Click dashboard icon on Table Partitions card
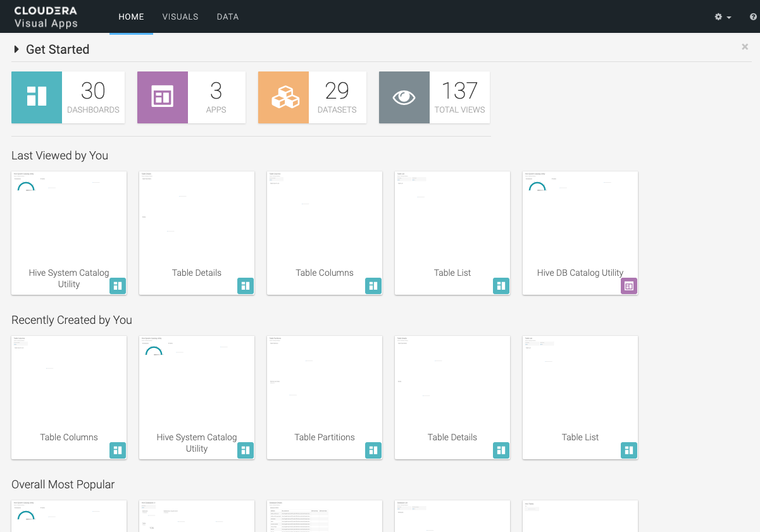Image resolution: width=760 pixels, height=532 pixels. (373, 450)
